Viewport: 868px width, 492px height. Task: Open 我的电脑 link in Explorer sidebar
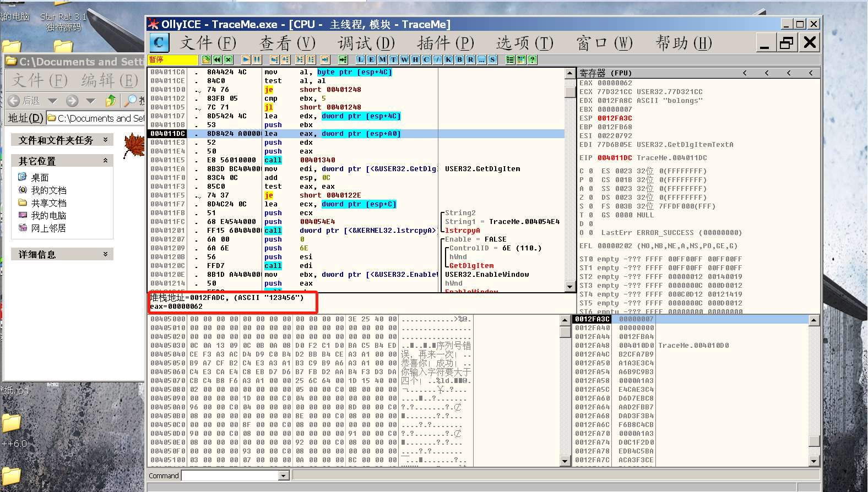click(48, 215)
